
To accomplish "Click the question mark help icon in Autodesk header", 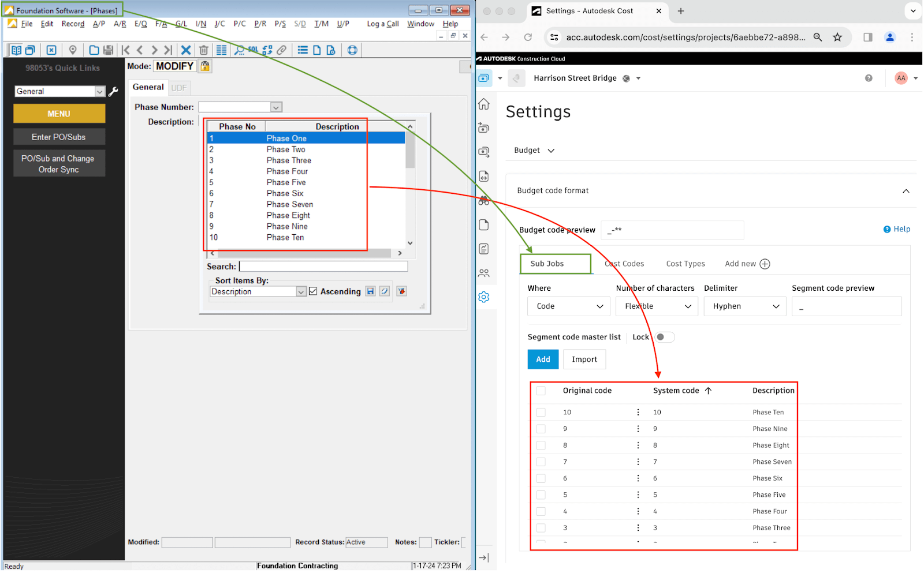I will 869,78.
